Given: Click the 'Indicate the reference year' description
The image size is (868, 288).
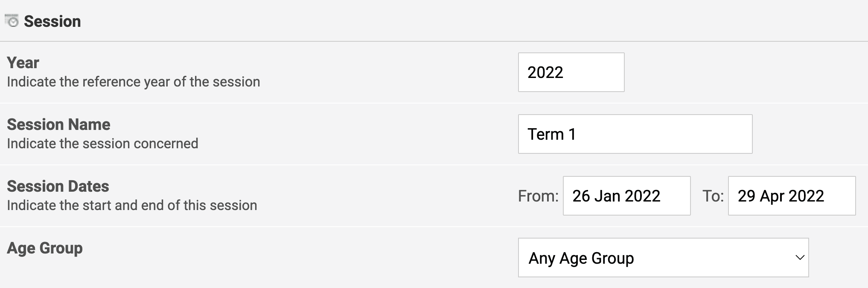Looking at the screenshot, I should coord(134,81).
